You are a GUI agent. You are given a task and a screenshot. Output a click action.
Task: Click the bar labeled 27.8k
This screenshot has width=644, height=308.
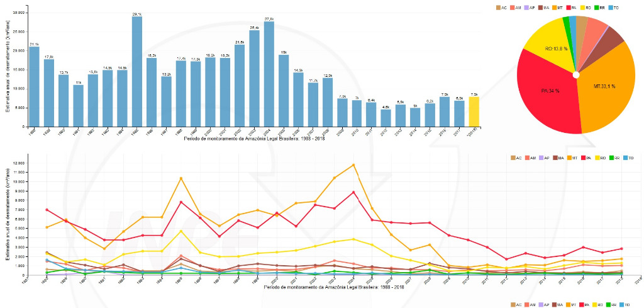click(269, 74)
